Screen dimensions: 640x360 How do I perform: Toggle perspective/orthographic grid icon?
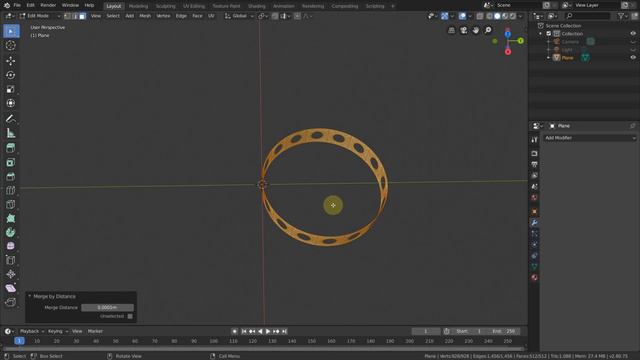pos(451,30)
